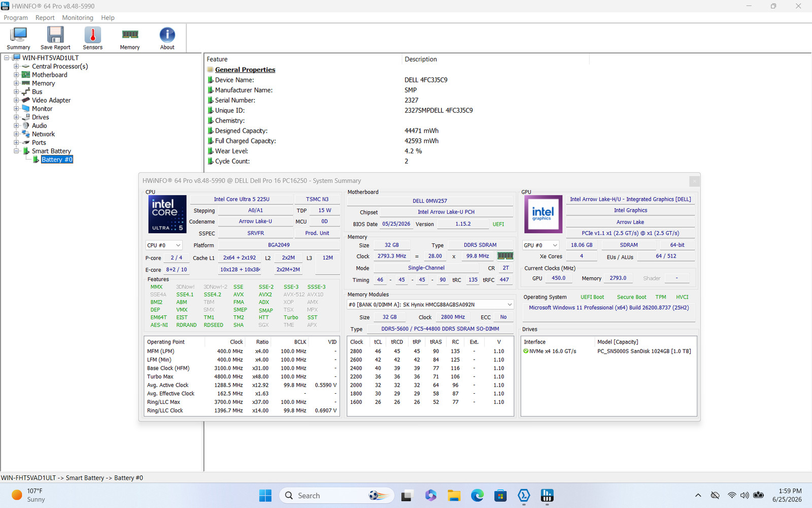Image resolution: width=812 pixels, height=508 pixels.
Task: Click the HWiNFO taskbar icon
Action: (547, 495)
